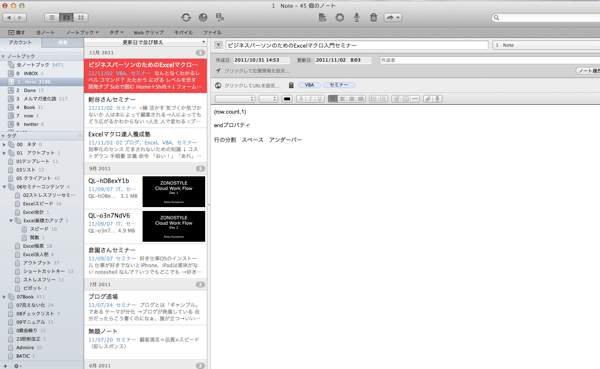Open the share arrow dropdown

392,18
